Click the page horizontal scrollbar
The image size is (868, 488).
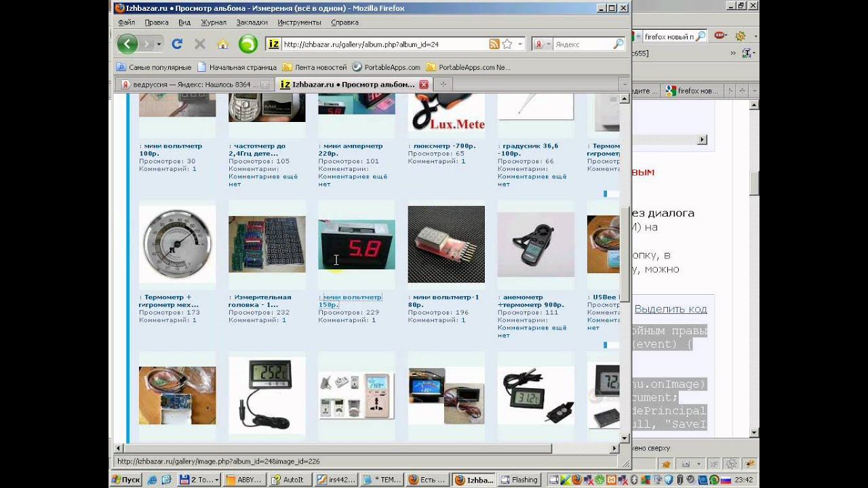[338, 449]
